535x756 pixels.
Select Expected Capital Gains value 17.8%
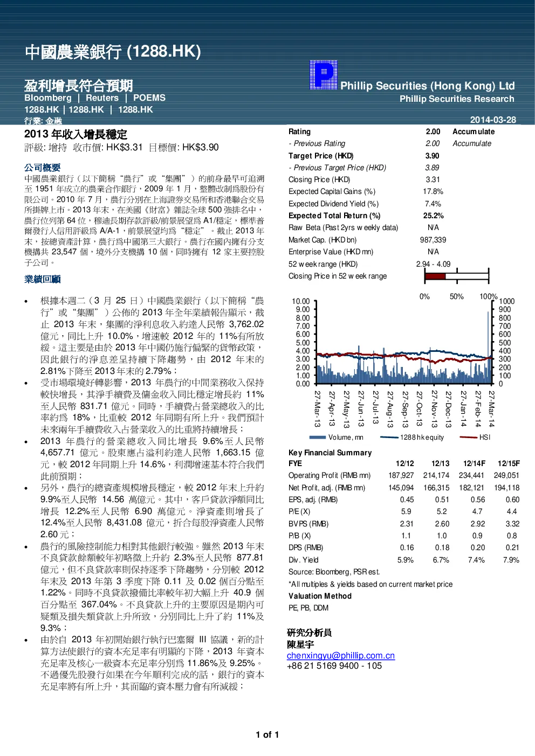coord(433,191)
